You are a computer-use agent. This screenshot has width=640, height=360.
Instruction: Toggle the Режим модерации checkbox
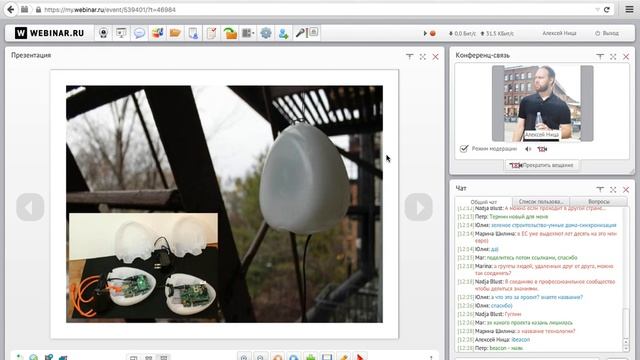tap(464, 149)
